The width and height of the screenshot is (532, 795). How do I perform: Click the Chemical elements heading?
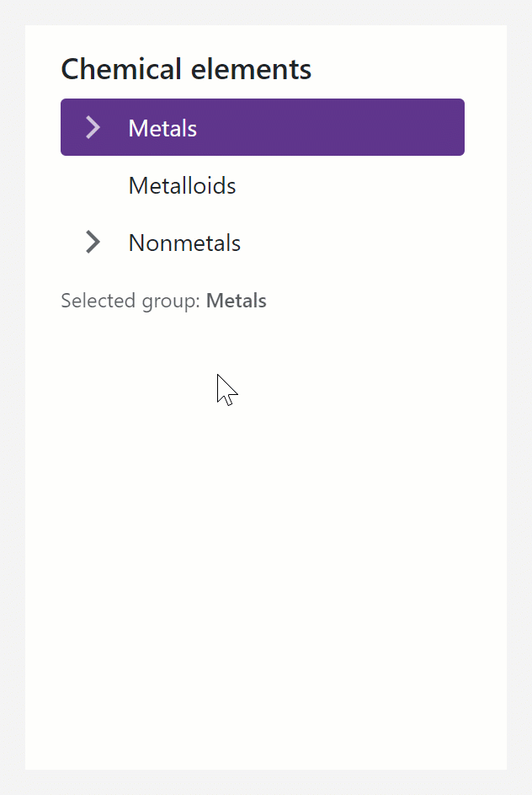point(186,69)
